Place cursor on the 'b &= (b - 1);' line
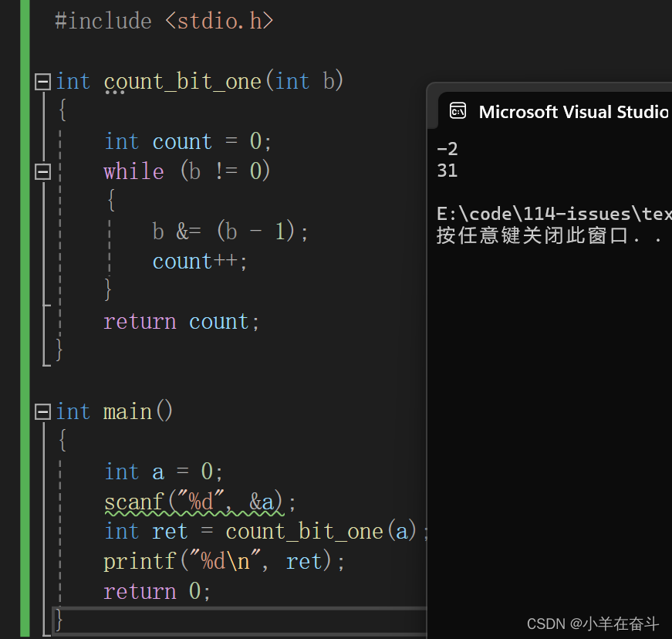 pyautogui.click(x=230, y=232)
